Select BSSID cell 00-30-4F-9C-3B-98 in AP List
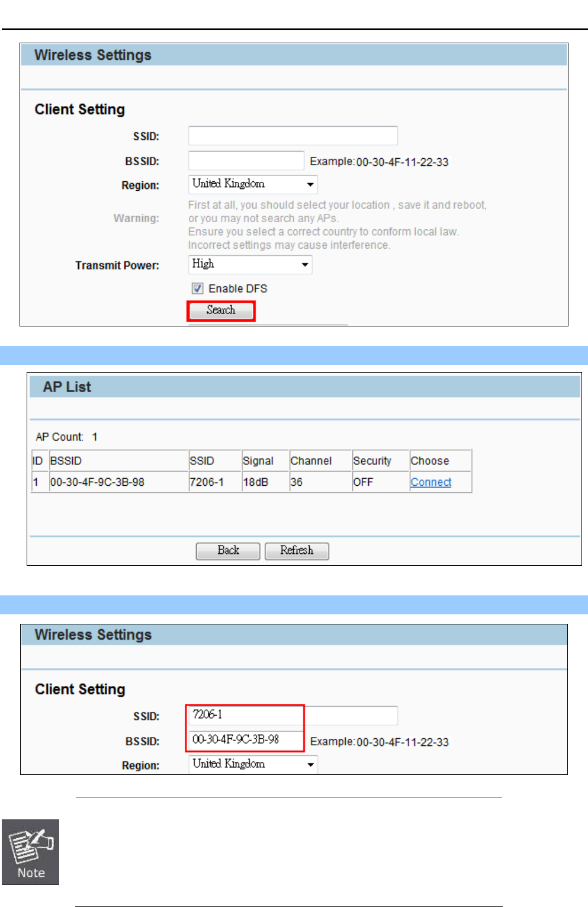 click(118, 482)
